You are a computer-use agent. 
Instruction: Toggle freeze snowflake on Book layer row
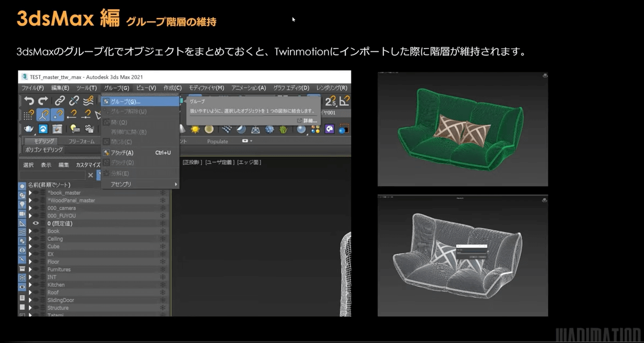[x=163, y=231]
